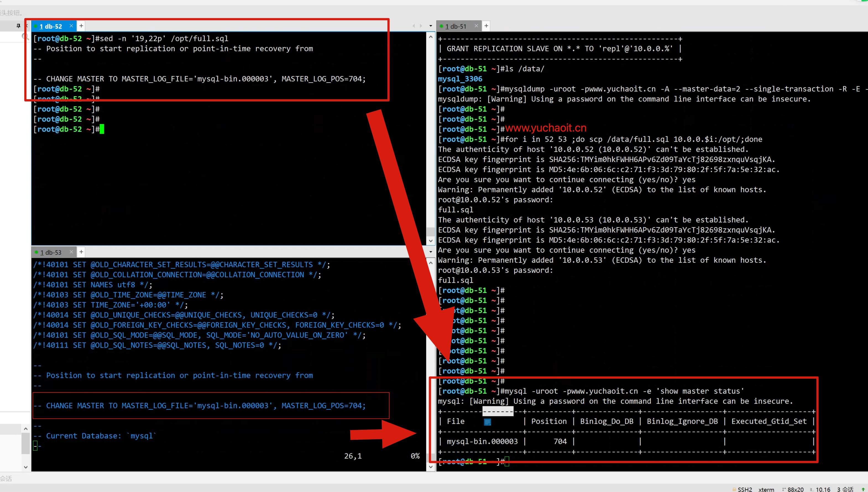
Task: Close the db-51 session tab
Action: click(476, 26)
